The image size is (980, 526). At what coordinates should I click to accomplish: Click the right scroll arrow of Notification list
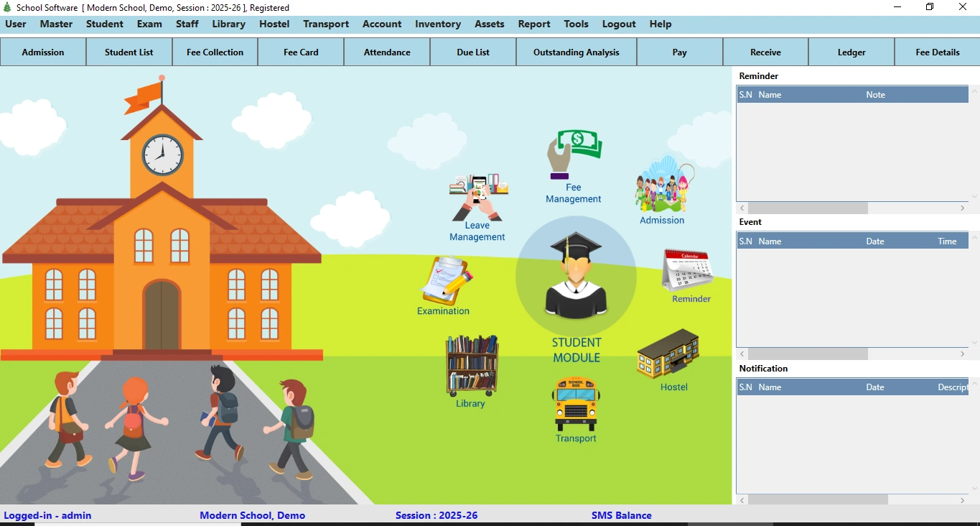coord(963,499)
